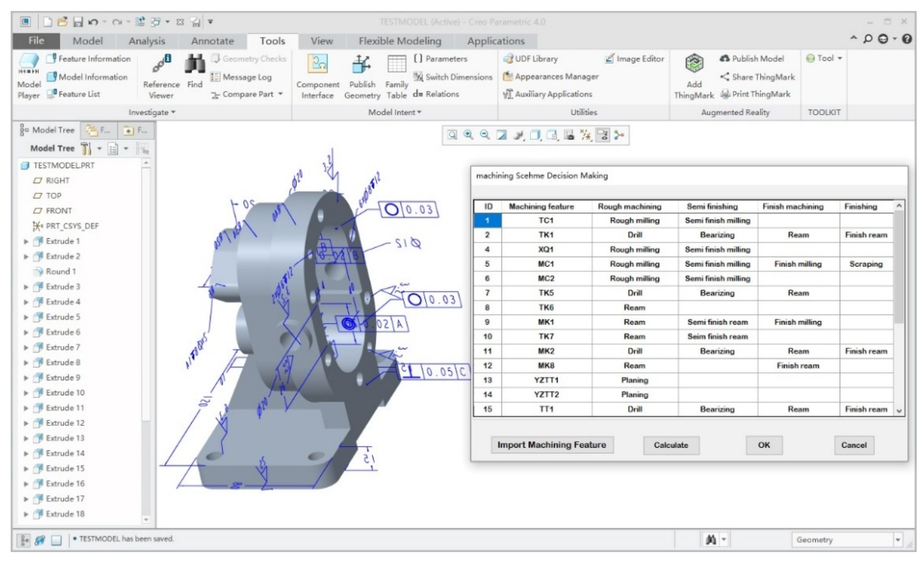The height and width of the screenshot is (565, 924).
Task: Switch to the Model ribbon tab
Action: pyautogui.click(x=87, y=41)
